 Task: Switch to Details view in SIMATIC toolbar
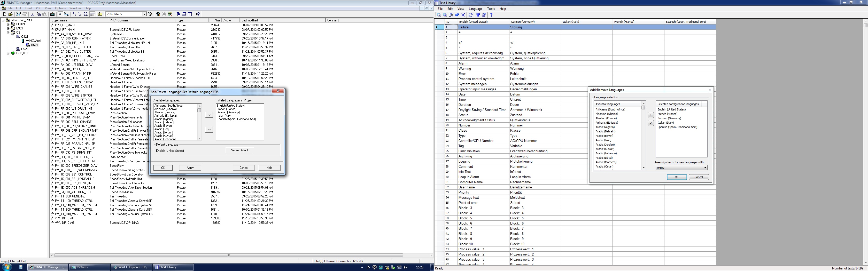92,14
